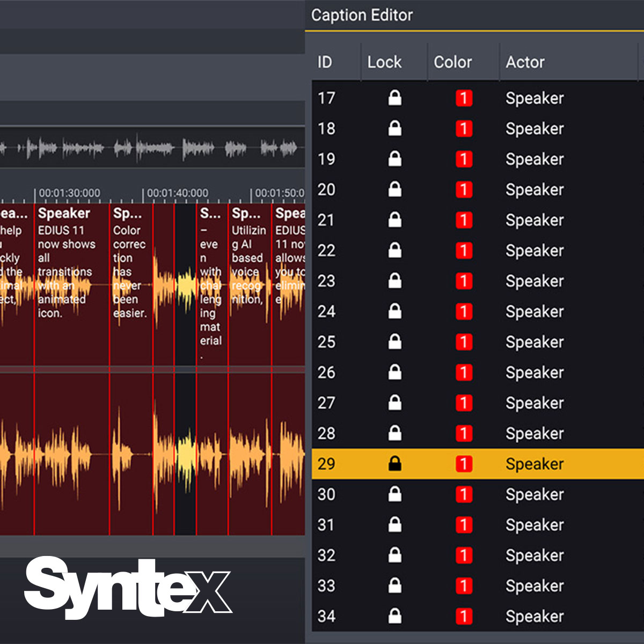Jump to the 00:01:30:000 ruler marker
The width and height of the screenshot is (644, 644).
coord(69,193)
